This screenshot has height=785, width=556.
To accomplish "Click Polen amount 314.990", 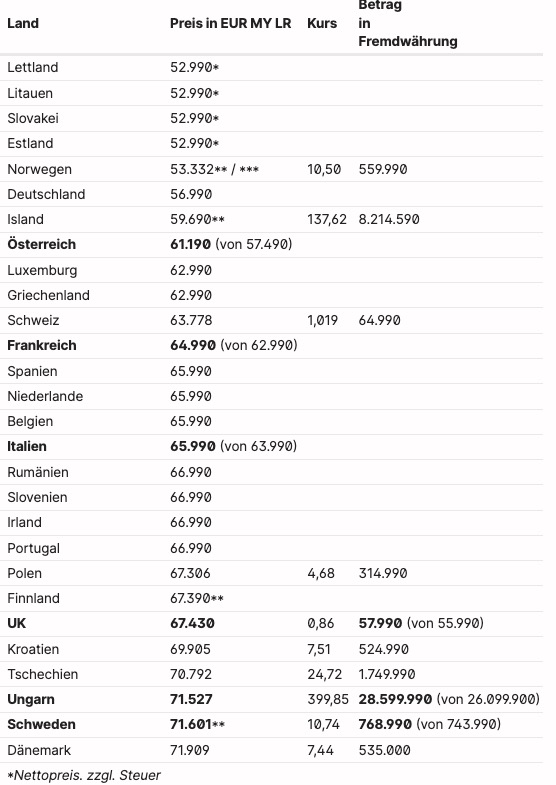I will 383,573.
